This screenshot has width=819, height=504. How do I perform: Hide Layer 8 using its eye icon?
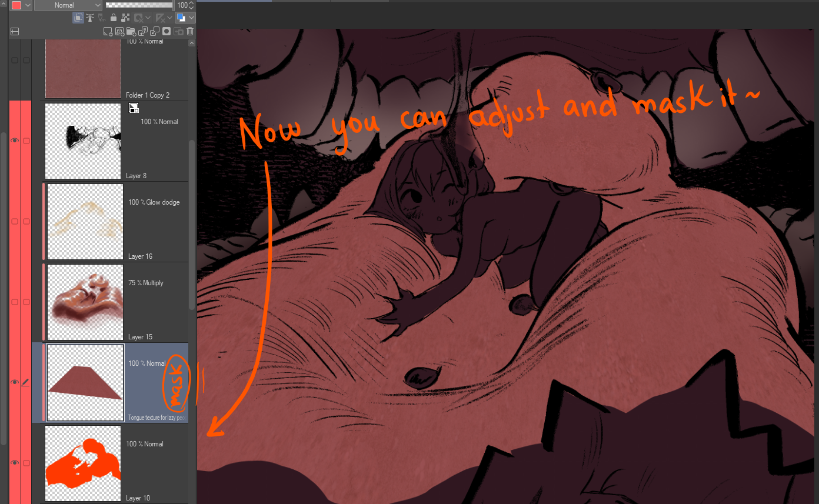(x=15, y=141)
